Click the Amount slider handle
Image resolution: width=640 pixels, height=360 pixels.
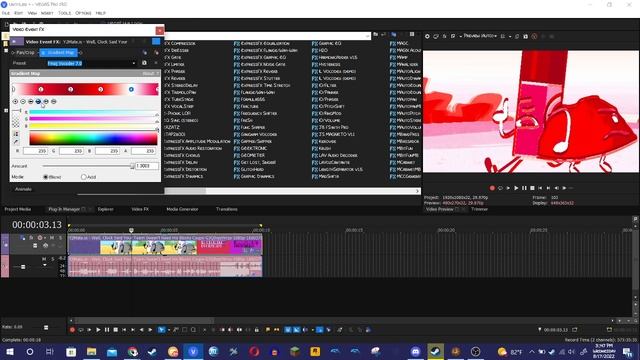132,166
